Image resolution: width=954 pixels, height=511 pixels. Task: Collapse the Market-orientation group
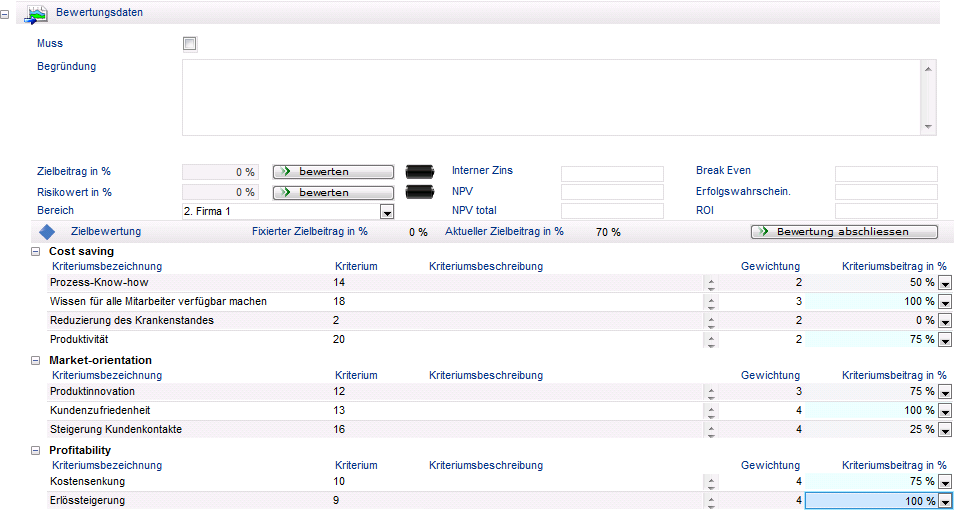click(x=37, y=360)
